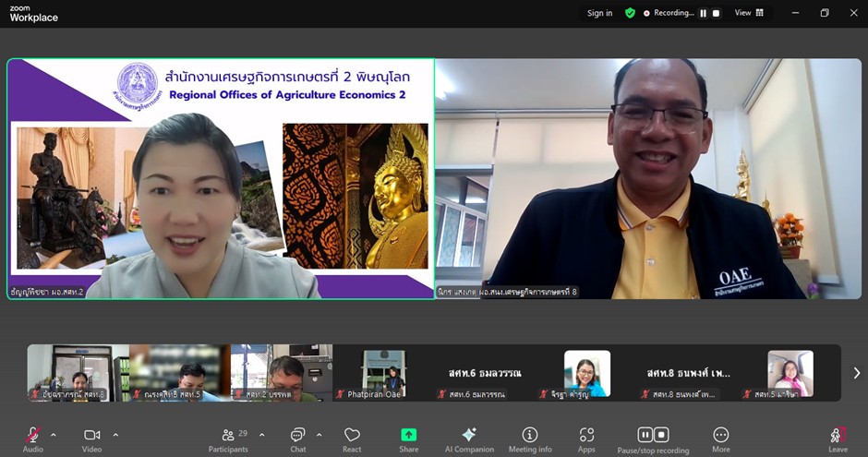Open the More options menu
868x457 pixels.
[x=721, y=438]
